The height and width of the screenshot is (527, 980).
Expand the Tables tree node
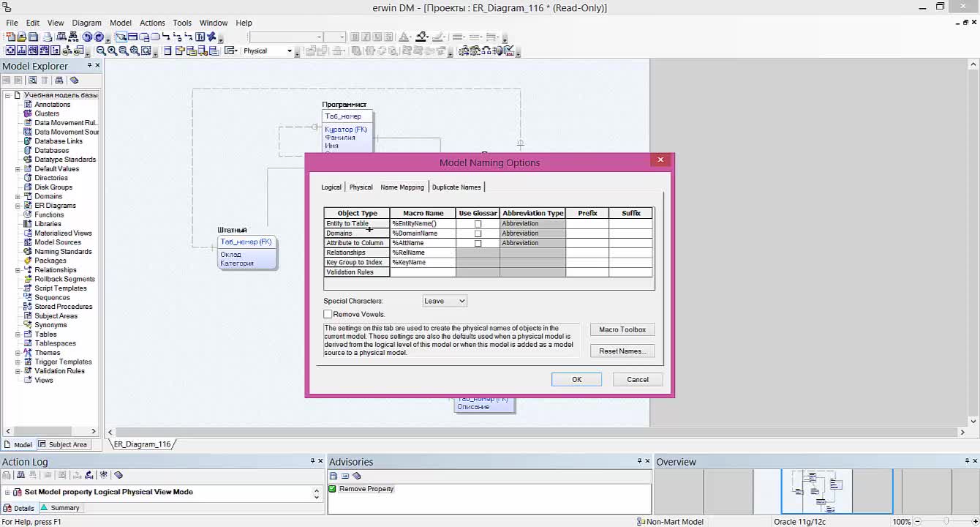[18, 334]
